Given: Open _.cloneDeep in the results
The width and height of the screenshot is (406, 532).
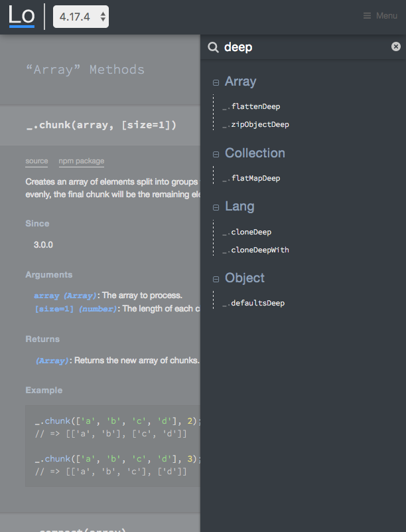Looking at the screenshot, I should (247, 232).
